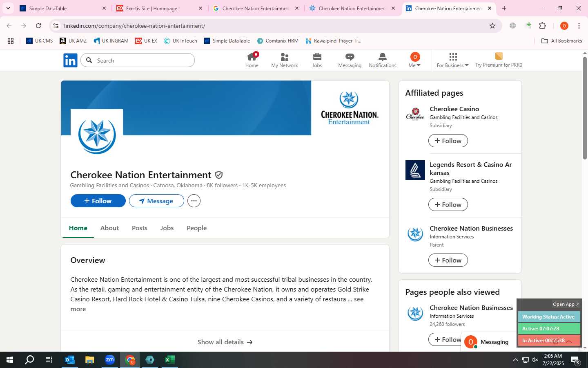Open Excel from taskbar
The width and height of the screenshot is (588, 368).
coord(170,360)
